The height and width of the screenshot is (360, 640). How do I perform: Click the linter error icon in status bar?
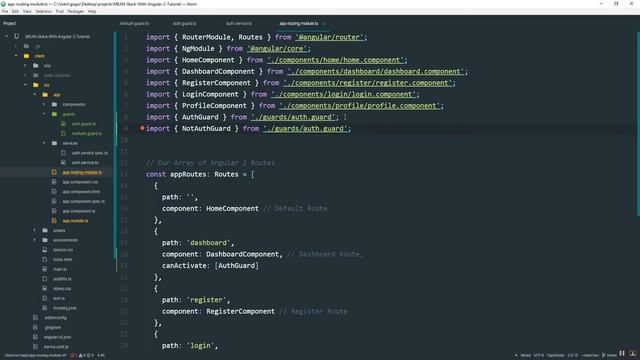click(x=73, y=356)
